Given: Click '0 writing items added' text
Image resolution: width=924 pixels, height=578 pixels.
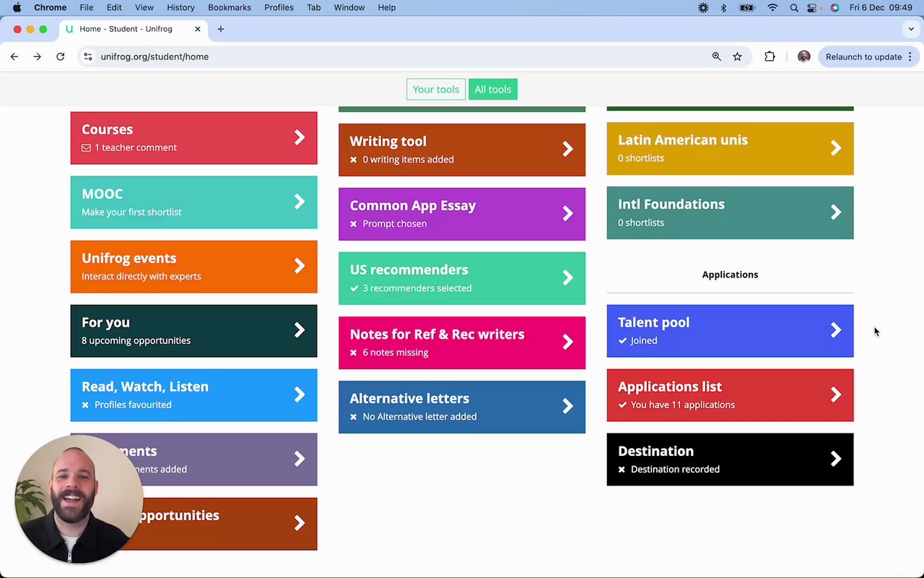Looking at the screenshot, I should point(408,159).
